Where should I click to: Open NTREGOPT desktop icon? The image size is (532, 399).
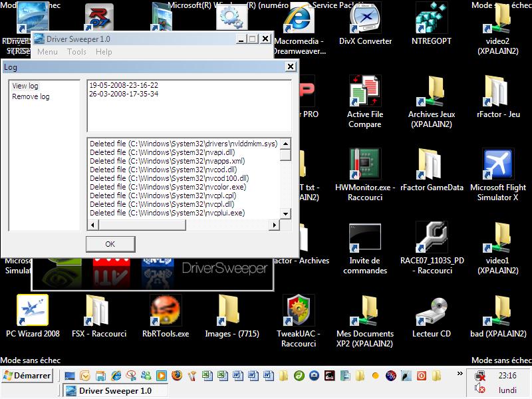click(x=431, y=23)
